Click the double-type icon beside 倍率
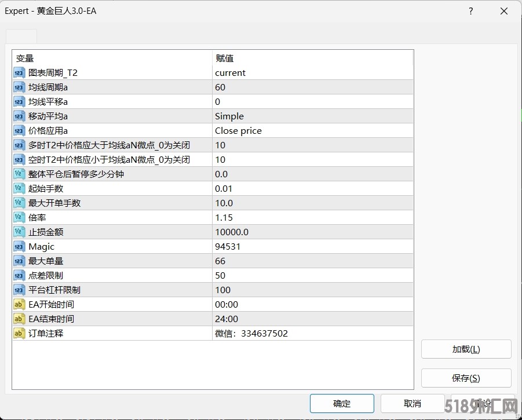The image size is (522, 420). pyautogui.click(x=19, y=218)
